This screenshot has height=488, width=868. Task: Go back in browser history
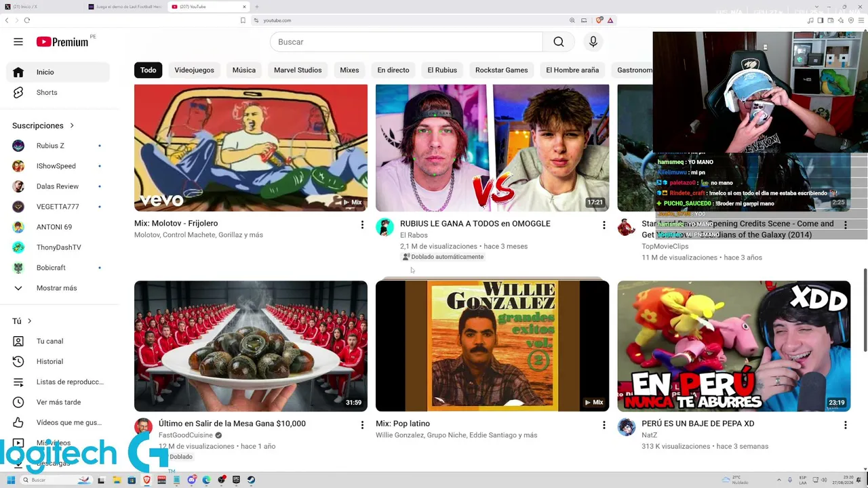tap(7, 20)
